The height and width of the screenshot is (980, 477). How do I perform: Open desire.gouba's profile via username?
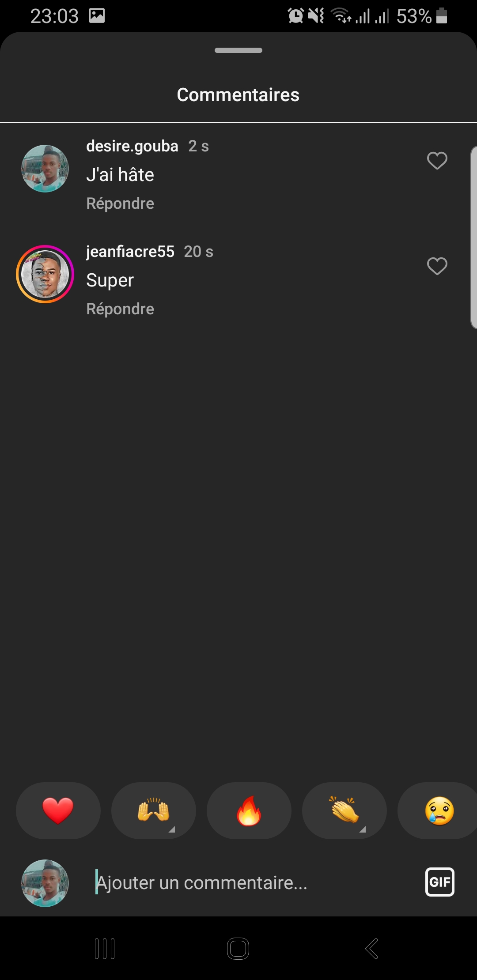[x=132, y=146]
